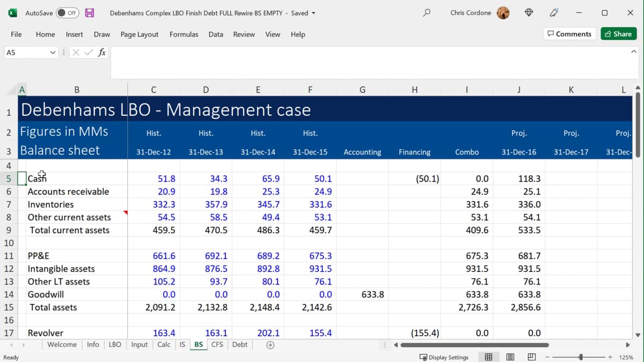This screenshot has height=362, width=644.
Task: Click the horizontal scrollbar thumb
Action: coord(475,345)
